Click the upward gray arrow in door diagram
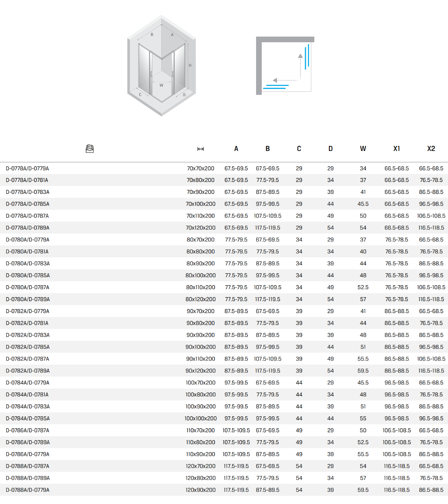Screen dimensions: 448x504 tap(301, 56)
